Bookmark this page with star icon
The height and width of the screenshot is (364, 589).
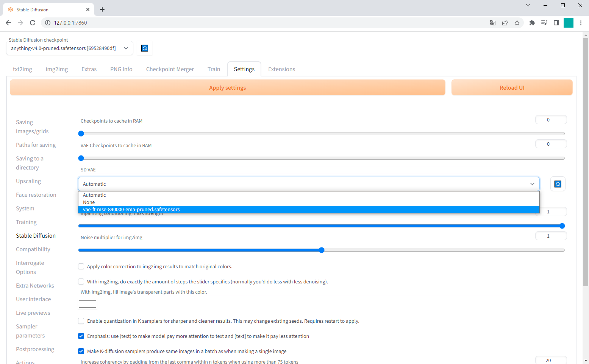[517, 23]
